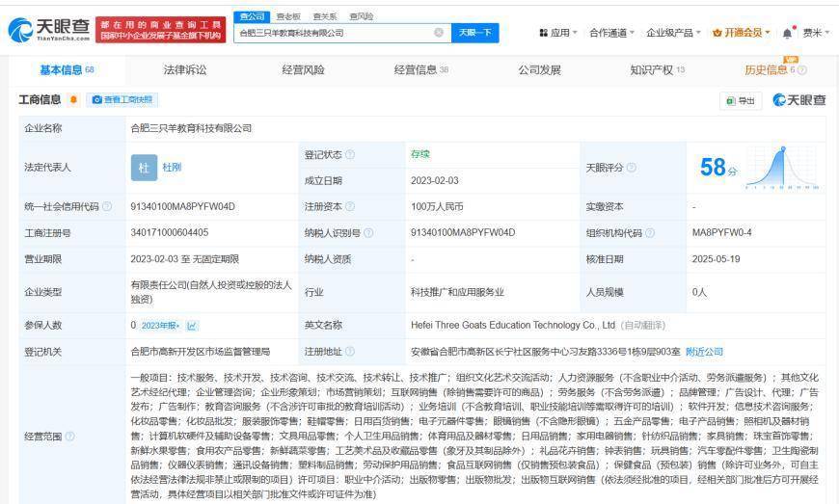The width and height of the screenshot is (839, 504).
Task: Select the 基本信息 tab
Action: [67, 70]
